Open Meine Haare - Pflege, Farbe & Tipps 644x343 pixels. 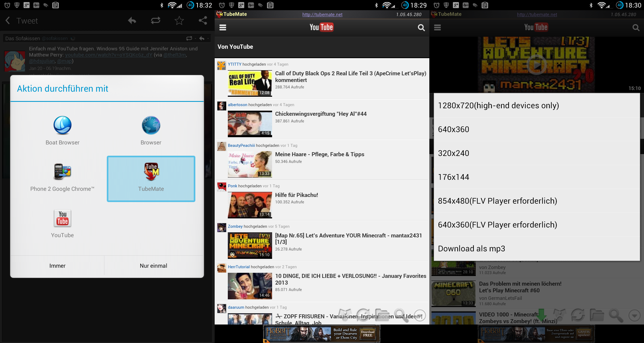tap(320, 154)
